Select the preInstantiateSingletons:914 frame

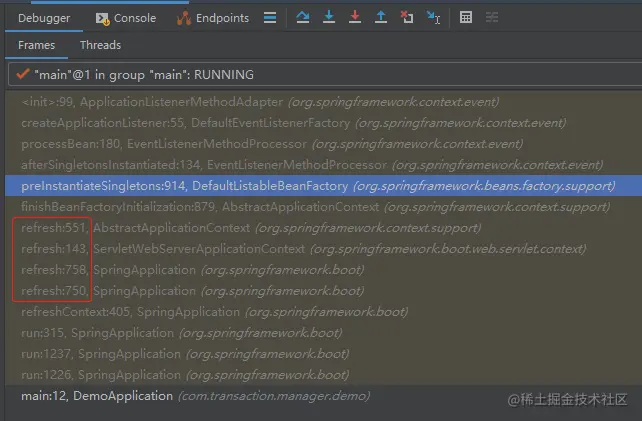click(323, 186)
